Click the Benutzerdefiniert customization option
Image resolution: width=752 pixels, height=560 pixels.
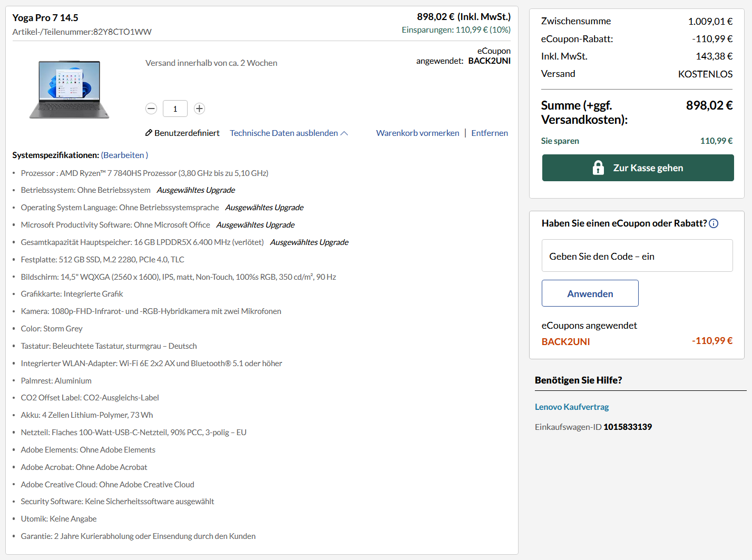187,133
